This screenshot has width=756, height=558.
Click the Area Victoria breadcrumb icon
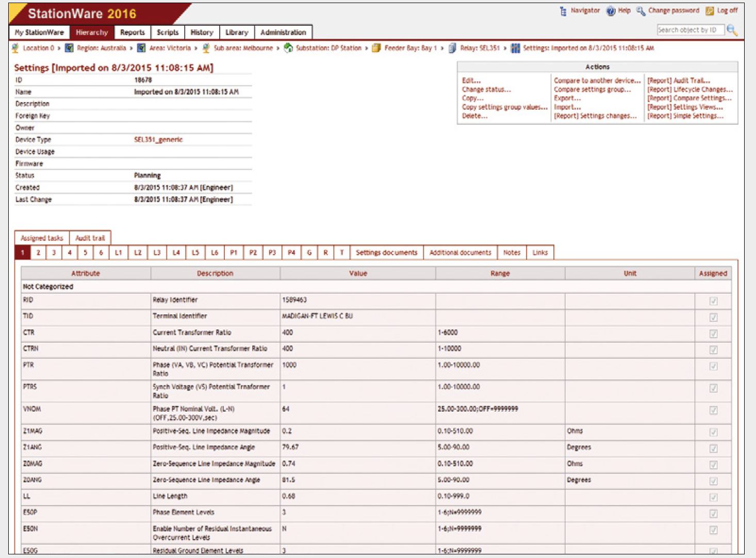click(x=141, y=48)
